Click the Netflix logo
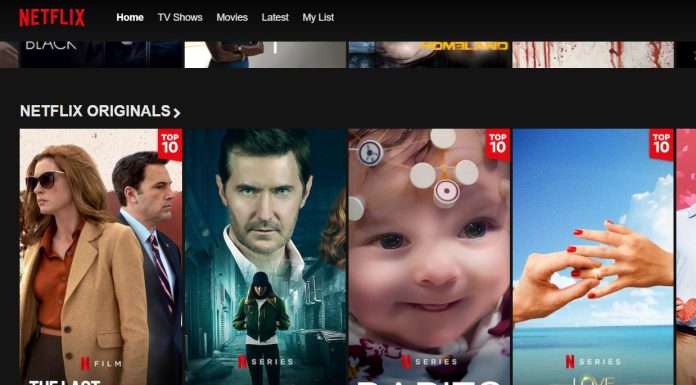This screenshot has width=696, height=385. [52, 18]
